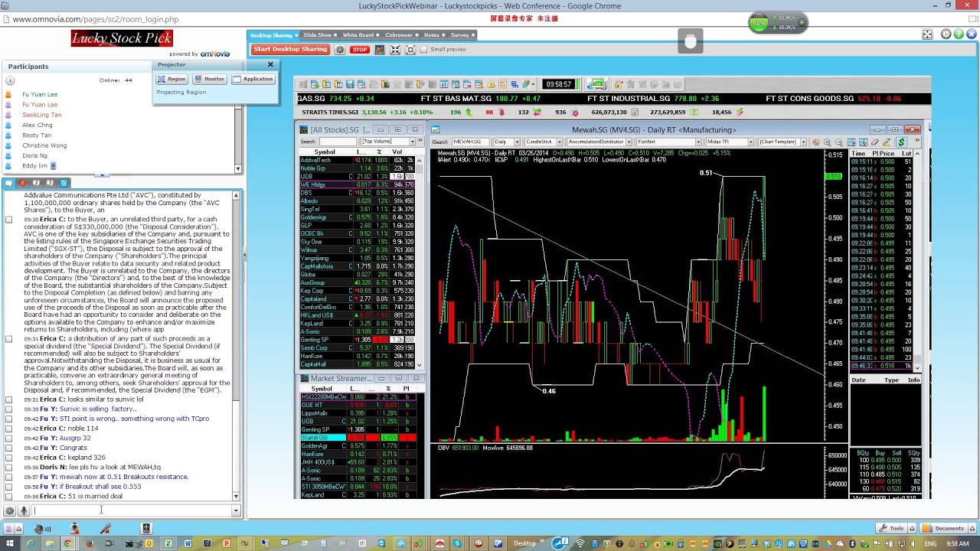Check box beside 'looks similar to sunvic' message
Viewport: 980px width, 551px height.
tap(9, 399)
